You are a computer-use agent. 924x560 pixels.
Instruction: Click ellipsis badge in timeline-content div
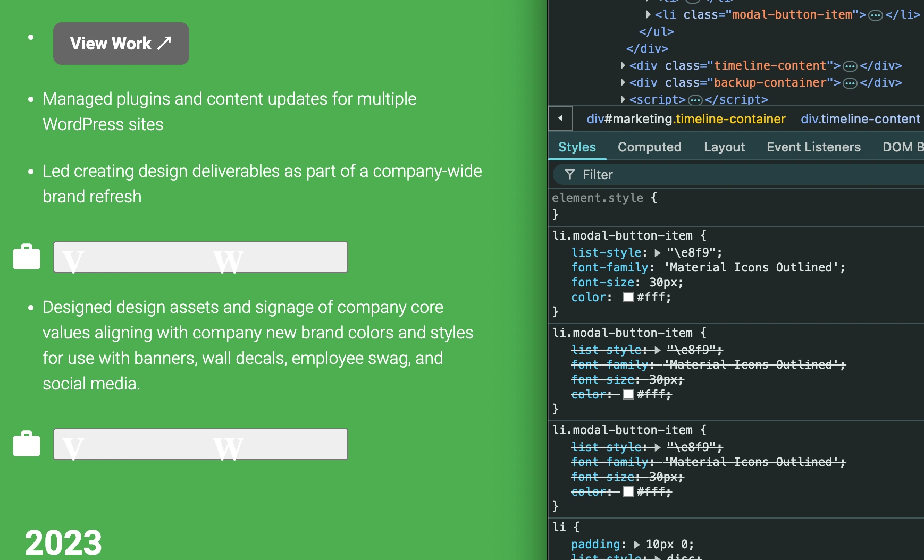coord(850,66)
